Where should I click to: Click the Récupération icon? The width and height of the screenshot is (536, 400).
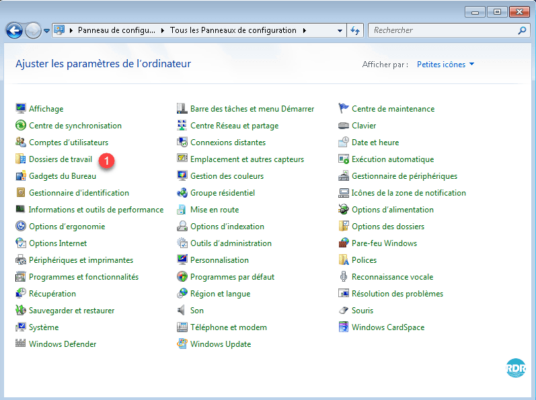coord(21,293)
